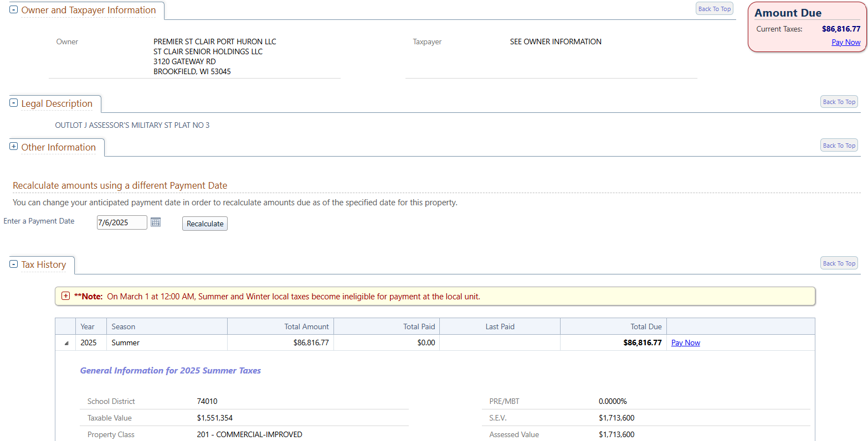
Task: Click Back To Top beside Tax History
Action: pyautogui.click(x=839, y=263)
